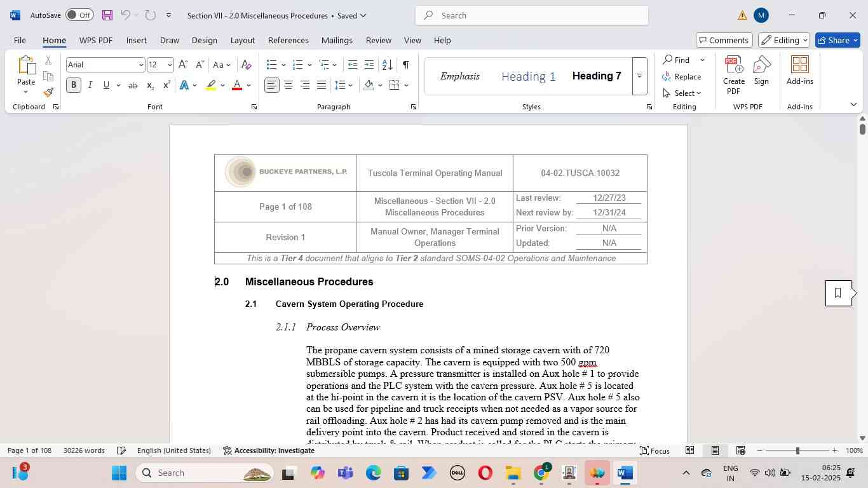This screenshot has height=488, width=868.
Task: Toggle AutoSave switch
Action: point(79,15)
